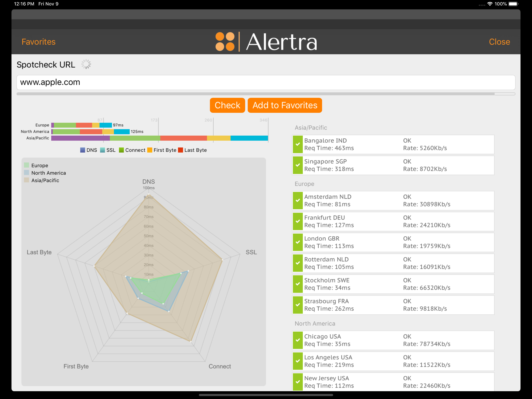Screen dimensions: 532x399
Task: Click 'Req Time: 105ms' in Rotterdam row
Action: pos(329,267)
